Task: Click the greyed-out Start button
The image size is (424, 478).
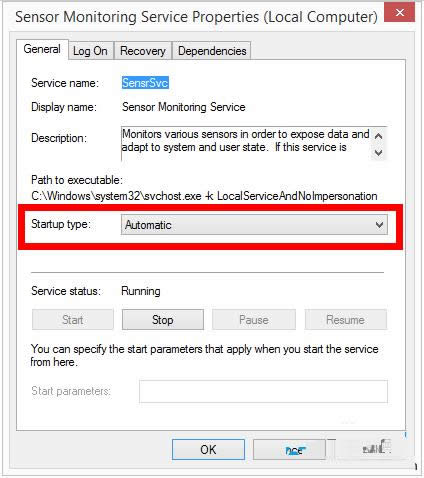Action: pos(73,320)
